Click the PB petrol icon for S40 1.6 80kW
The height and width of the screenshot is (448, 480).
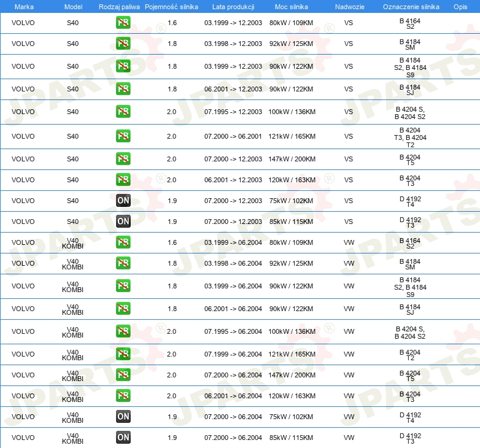click(x=123, y=23)
